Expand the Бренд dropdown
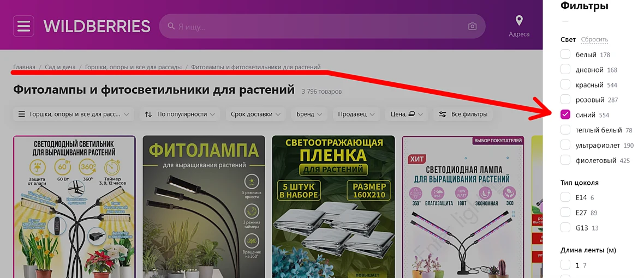Screen dimensions: 644x278 [x=309, y=114]
